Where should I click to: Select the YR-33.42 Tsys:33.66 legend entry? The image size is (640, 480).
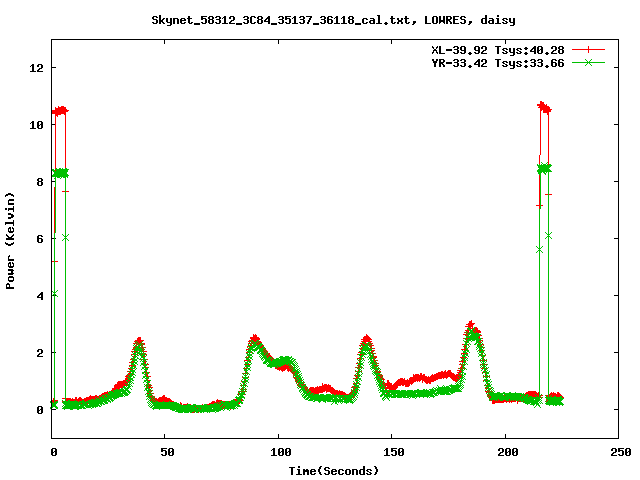(x=498, y=63)
